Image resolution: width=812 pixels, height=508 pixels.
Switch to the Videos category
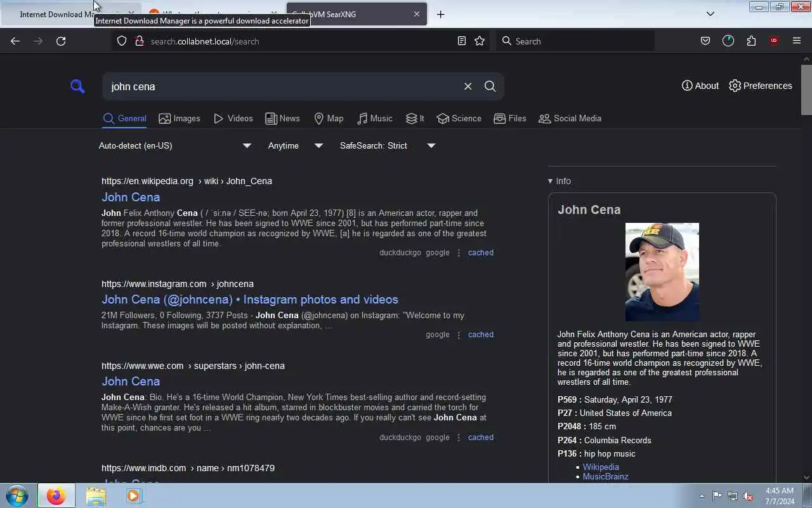coord(233,118)
